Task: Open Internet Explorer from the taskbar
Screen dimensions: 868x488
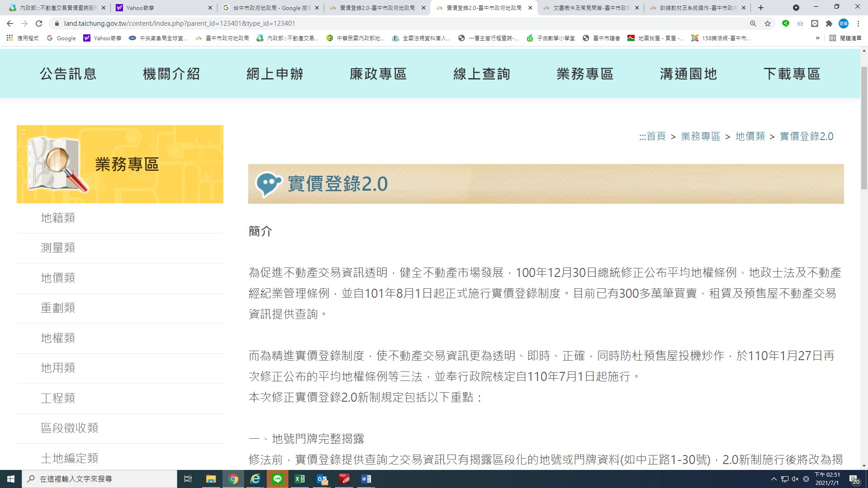Action: (255, 479)
